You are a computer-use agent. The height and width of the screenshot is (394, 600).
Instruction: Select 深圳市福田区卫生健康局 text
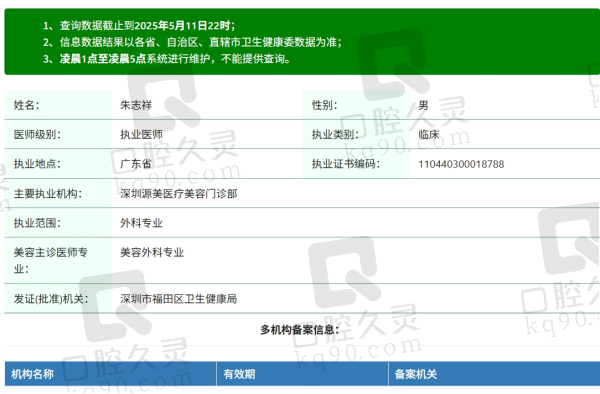(x=179, y=299)
